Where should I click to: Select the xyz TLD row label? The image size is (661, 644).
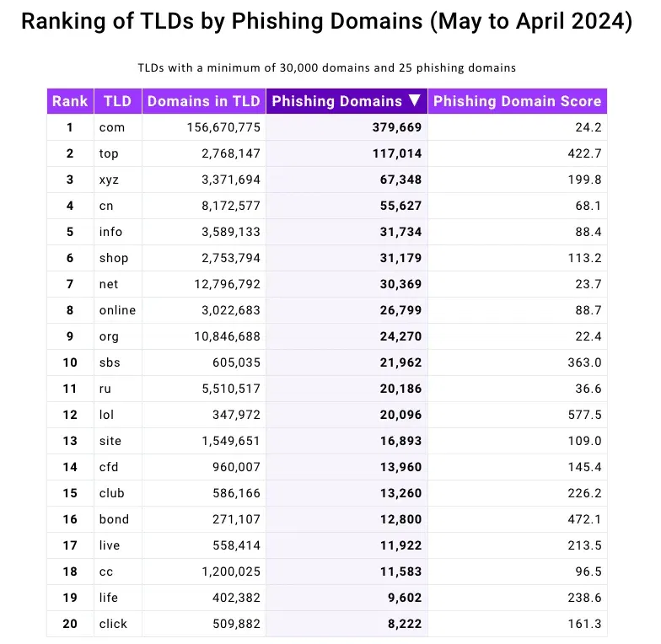109,180
